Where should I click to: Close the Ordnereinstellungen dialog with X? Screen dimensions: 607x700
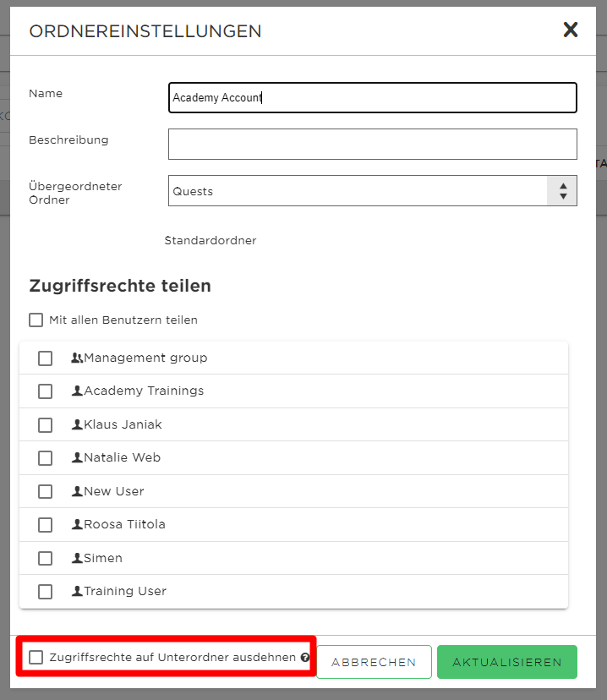[571, 30]
